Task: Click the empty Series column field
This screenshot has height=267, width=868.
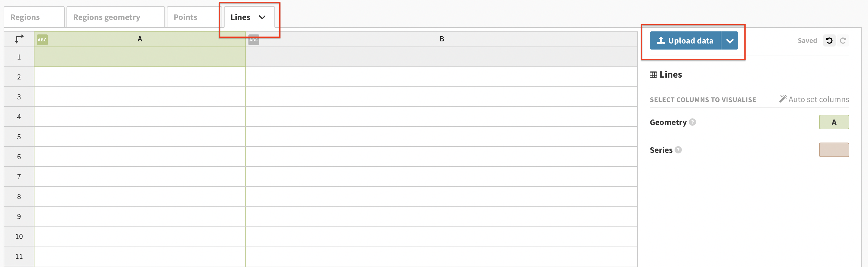Action: tap(834, 150)
